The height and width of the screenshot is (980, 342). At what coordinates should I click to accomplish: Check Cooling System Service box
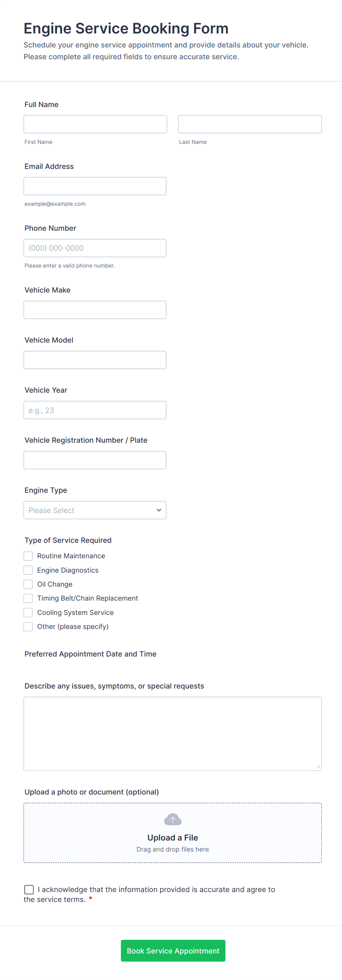tap(28, 612)
